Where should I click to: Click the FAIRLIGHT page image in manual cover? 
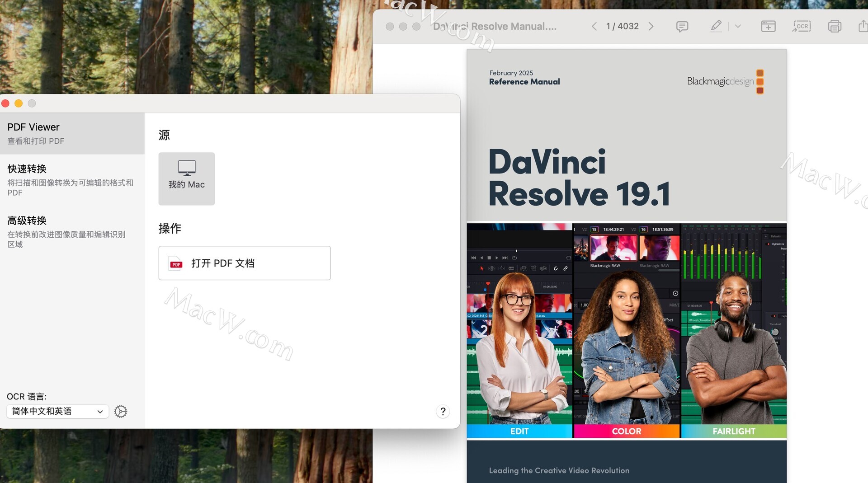[x=734, y=330]
